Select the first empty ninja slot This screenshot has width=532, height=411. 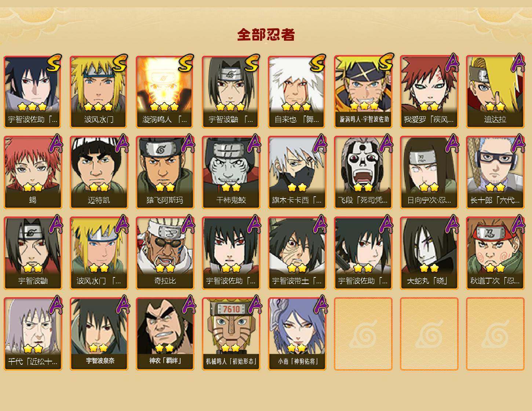tap(363, 334)
